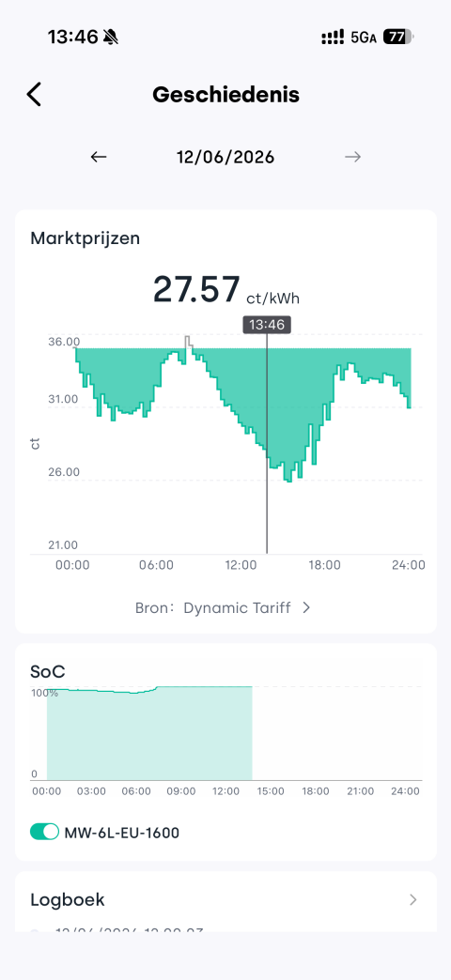
Task: Select the price chart lowest dip near 15:00
Action: [x=288, y=480]
